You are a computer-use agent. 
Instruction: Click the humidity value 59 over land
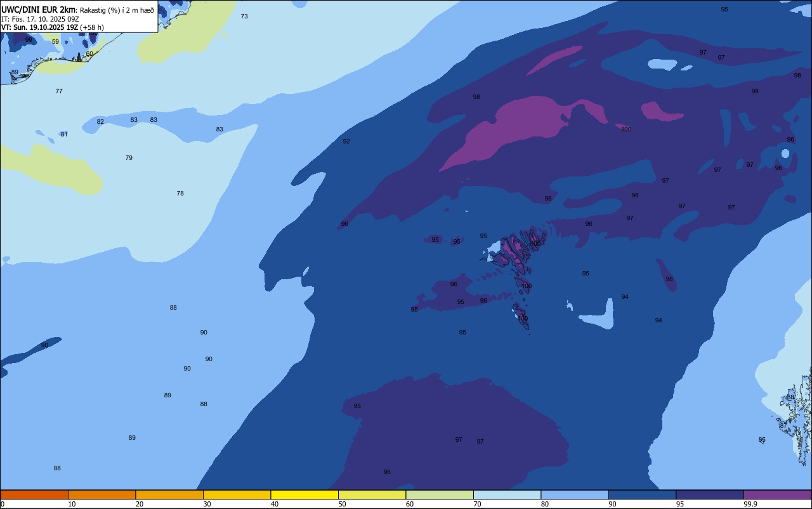point(55,42)
